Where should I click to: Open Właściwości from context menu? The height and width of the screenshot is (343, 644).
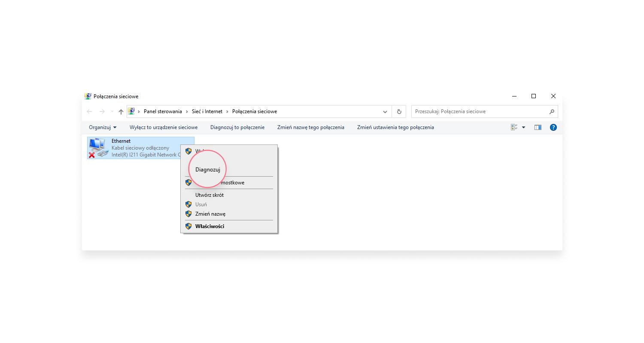[x=210, y=226]
